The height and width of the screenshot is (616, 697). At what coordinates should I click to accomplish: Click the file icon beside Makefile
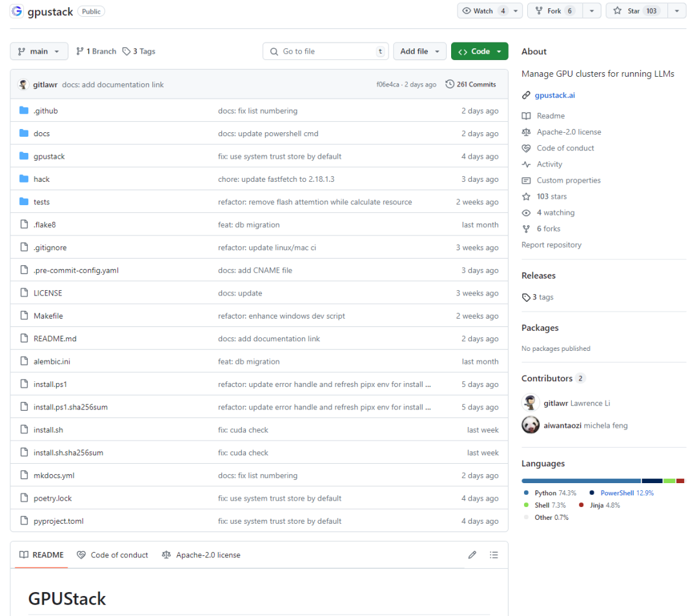[24, 315]
